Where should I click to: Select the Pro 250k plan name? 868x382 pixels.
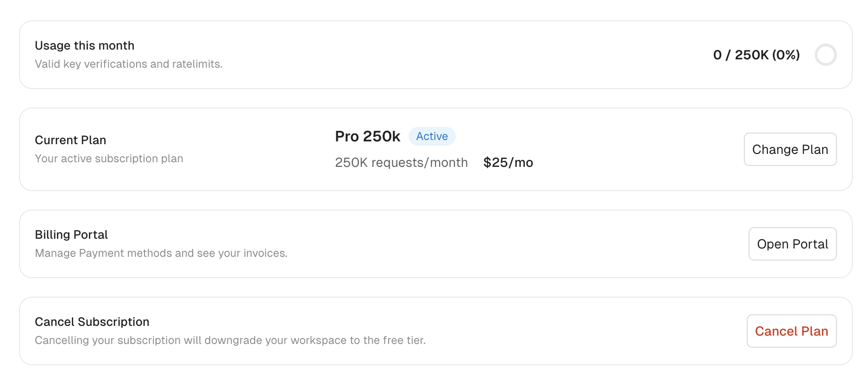pos(367,136)
